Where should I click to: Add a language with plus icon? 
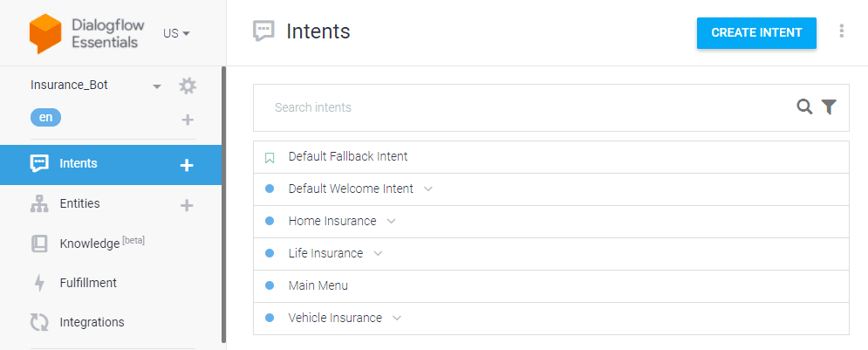(188, 119)
